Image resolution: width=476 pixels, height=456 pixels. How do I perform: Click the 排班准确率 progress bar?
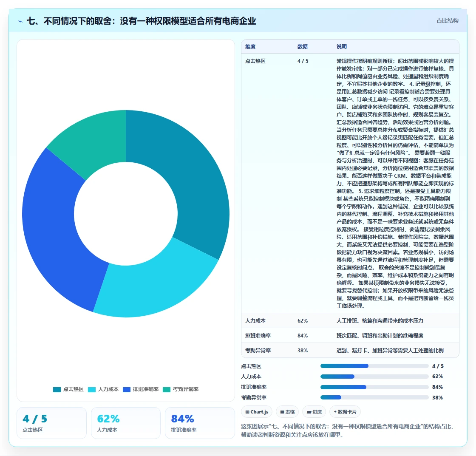374,387
